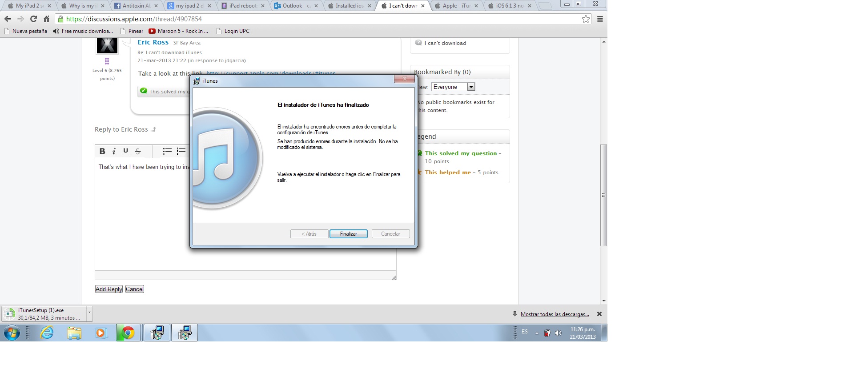The width and height of the screenshot is (868, 377).
Task: Open the Nueva pestaña bookmark
Action: pyautogui.click(x=25, y=31)
